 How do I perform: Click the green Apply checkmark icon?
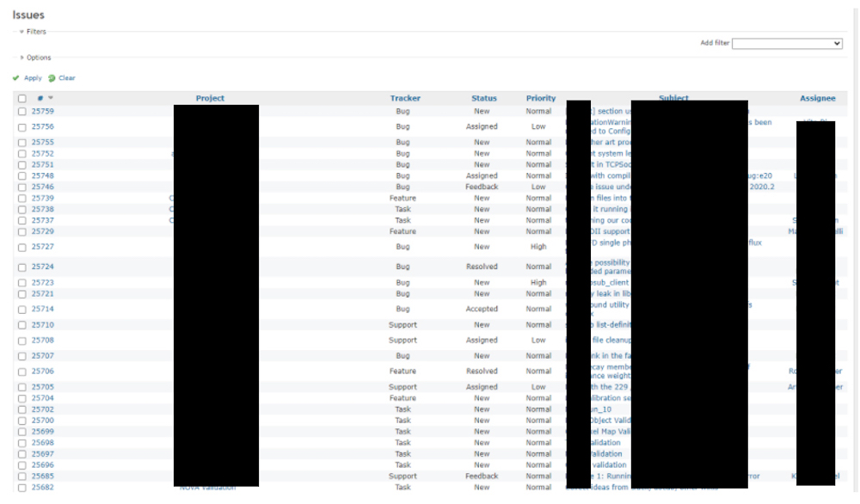[16, 78]
